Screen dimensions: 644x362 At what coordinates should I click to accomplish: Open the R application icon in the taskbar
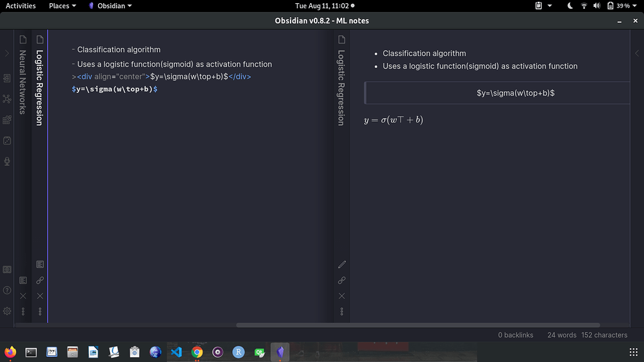(238, 352)
